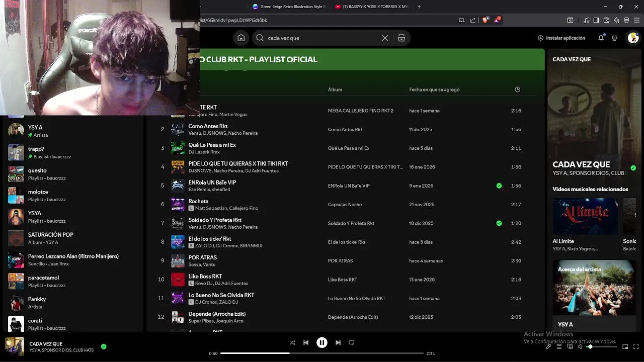Mute the speaker volume icon

tap(580, 346)
